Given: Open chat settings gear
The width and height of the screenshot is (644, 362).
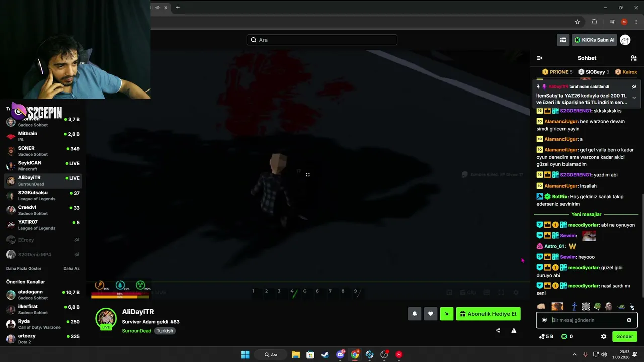Looking at the screenshot, I should coord(604,336).
